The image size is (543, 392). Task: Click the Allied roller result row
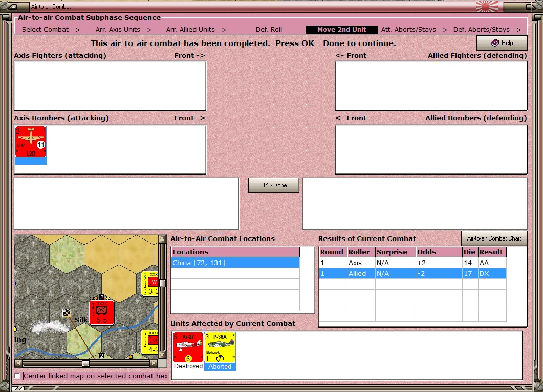[x=412, y=274]
